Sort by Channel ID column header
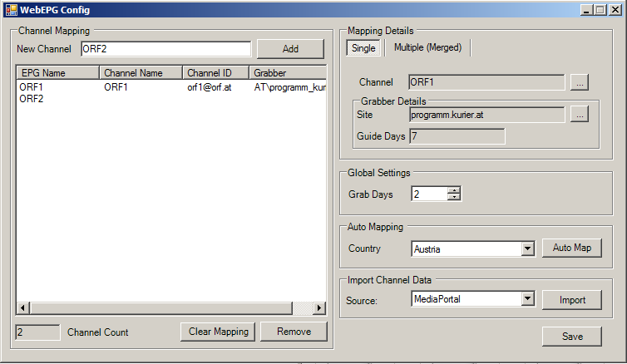The height and width of the screenshot is (364, 627). coord(216,73)
